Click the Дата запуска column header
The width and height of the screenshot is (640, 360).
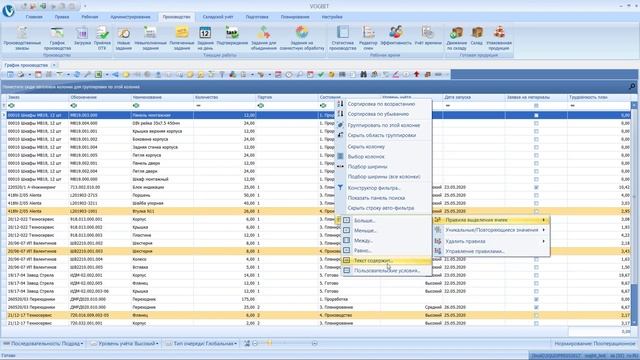pos(474,98)
